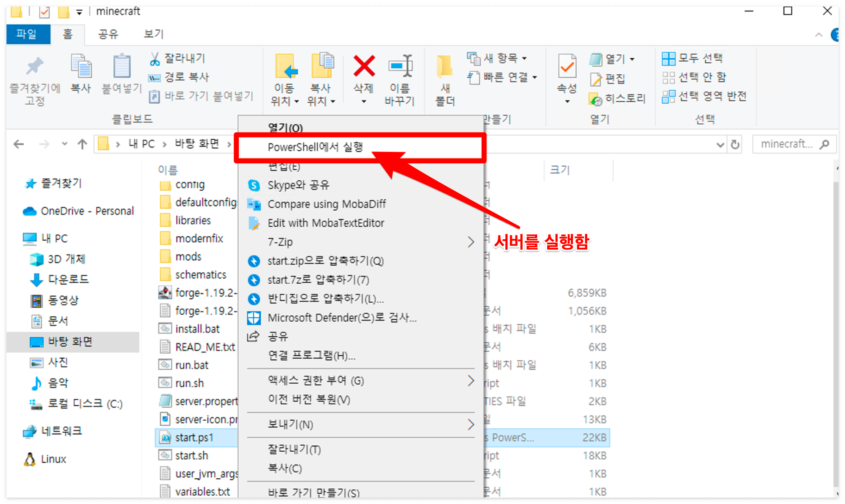Click the minecraft search box
The width and height of the screenshot is (845, 504).
787,144
